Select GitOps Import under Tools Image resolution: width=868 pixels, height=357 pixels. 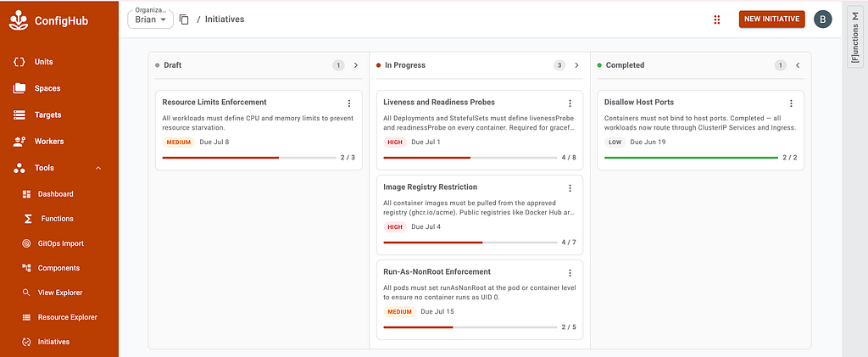[x=59, y=243]
